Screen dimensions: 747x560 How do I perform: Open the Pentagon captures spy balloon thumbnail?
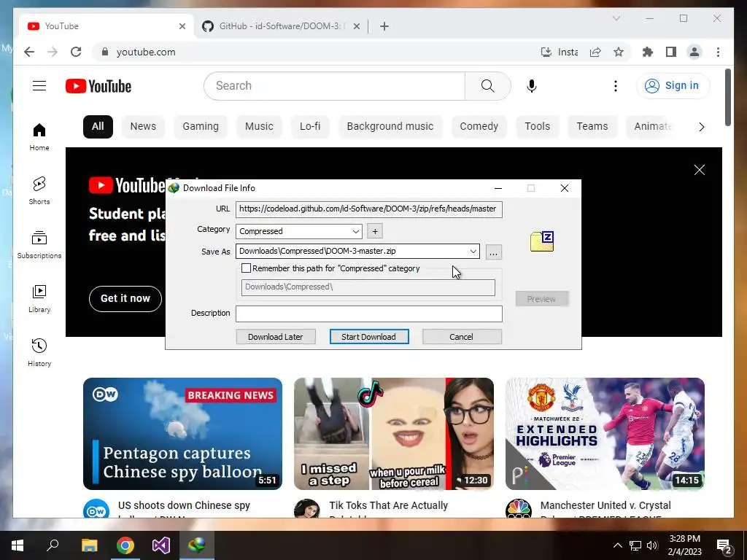182,434
